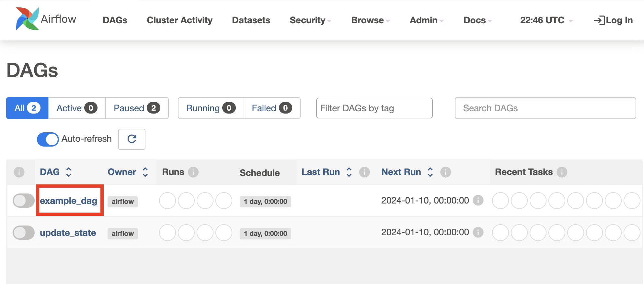Filter DAGs by Running state
The height and width of the screenshot is (286, 644).
[x=211, y=108]
